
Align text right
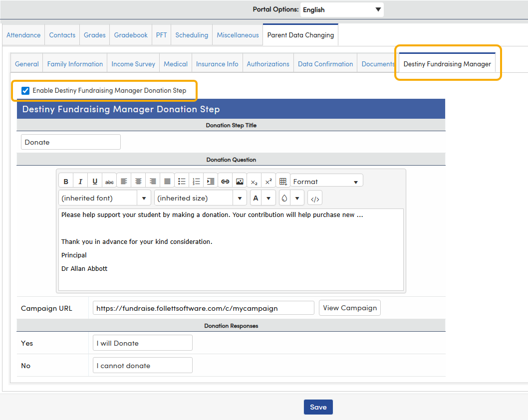(x=153, y=182)
